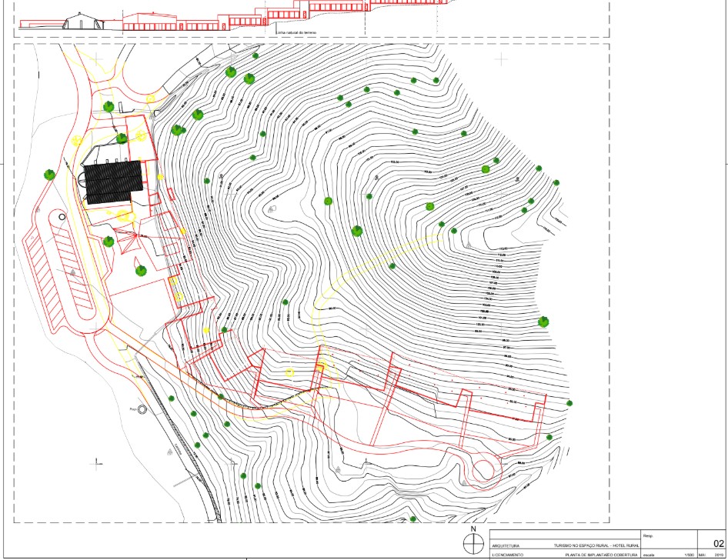Click the "MAI." month text
The image size is (728, 560).
(x=702, y=555)
